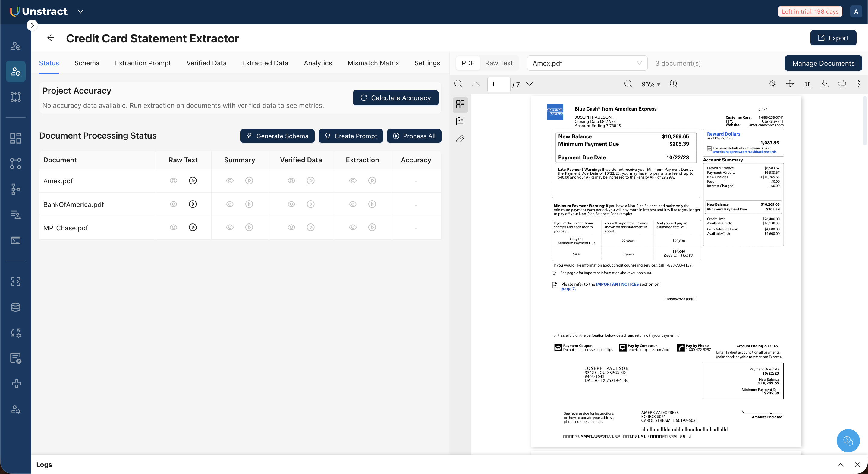
Task: Click the download icon in PDF toolbar
Action: [824, 84]
